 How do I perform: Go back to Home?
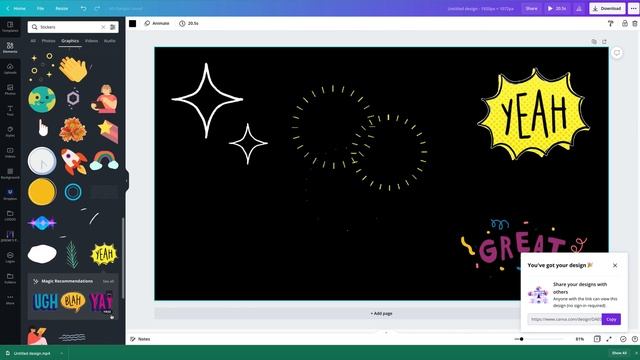pos(16,8)
